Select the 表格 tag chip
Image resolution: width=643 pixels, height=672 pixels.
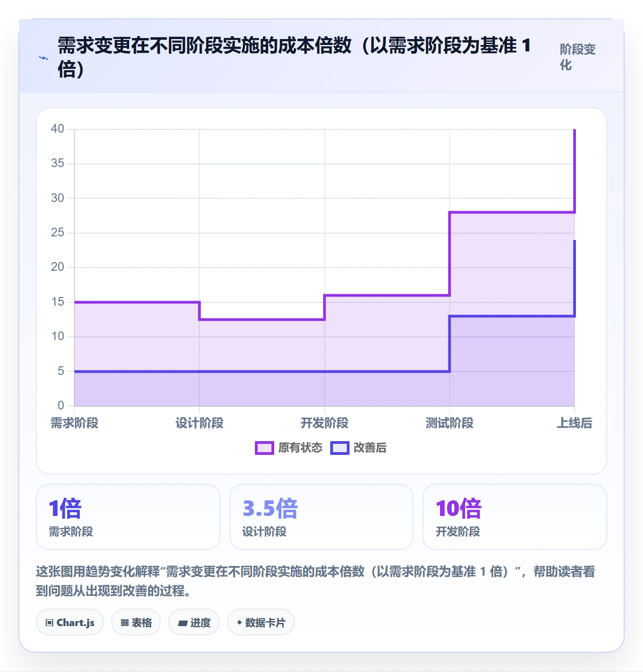(136, 622)
